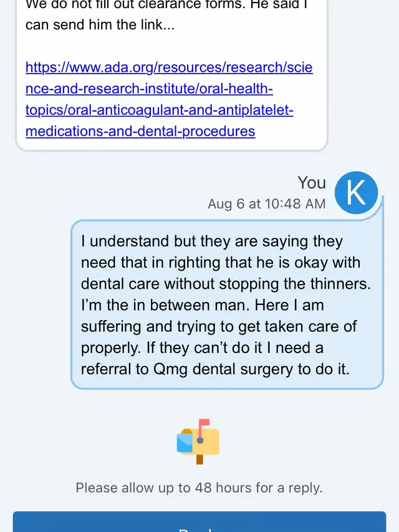Screen dimensions: 399x532
Task: Open the ada.org resources link
Action: click(x=169, y=67)
